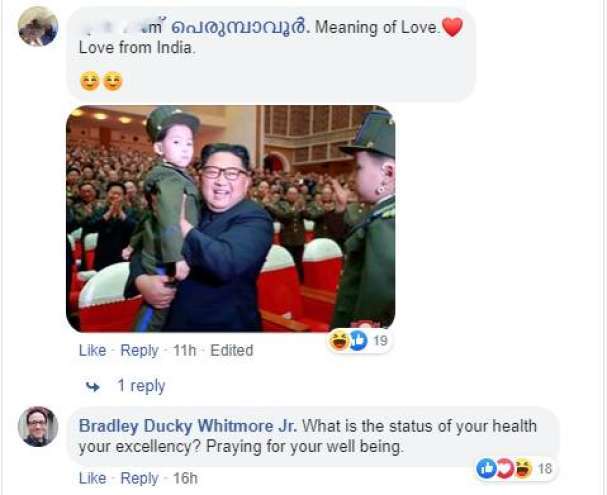
Task: Click the haha reaction on photo comment
Action: pos(340,340)
